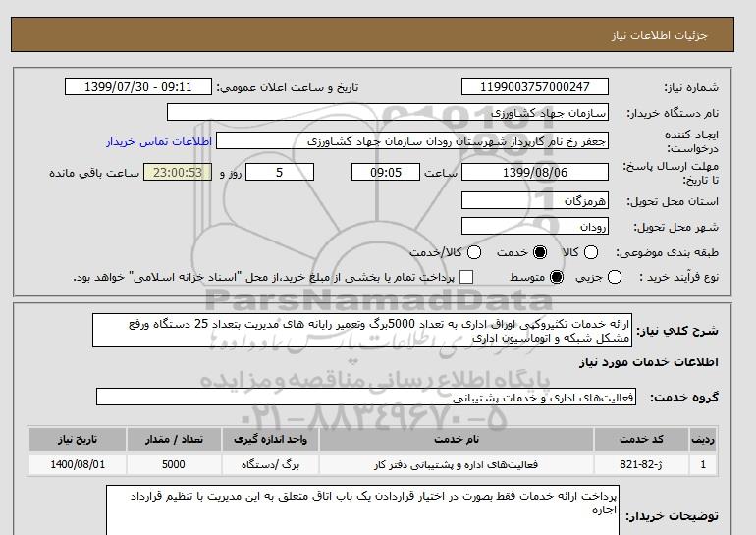Click the جزئیات اطلاعات نیاز header title
This screenshot has height=535, width=756.
pos(659,35)
